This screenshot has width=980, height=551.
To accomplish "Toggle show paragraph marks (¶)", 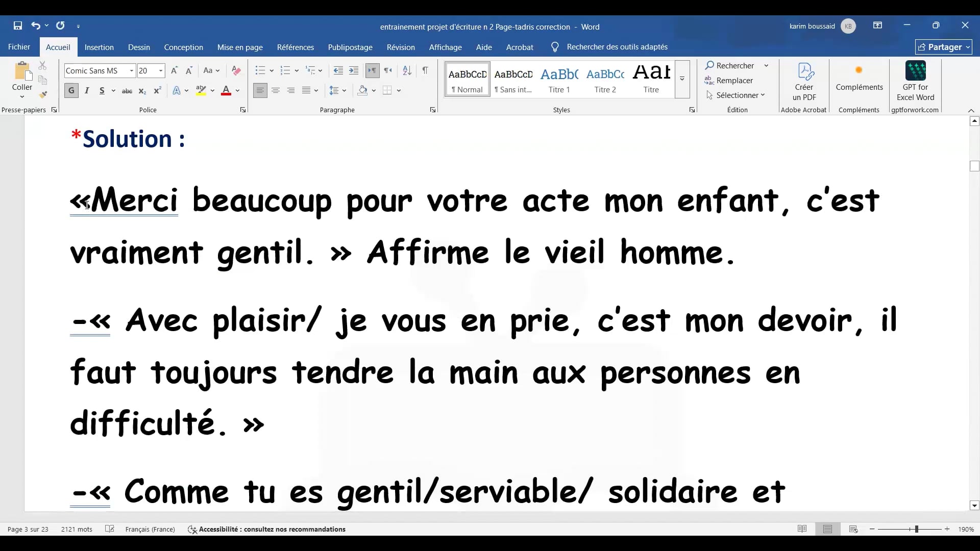I will click(x=425, y=71).
